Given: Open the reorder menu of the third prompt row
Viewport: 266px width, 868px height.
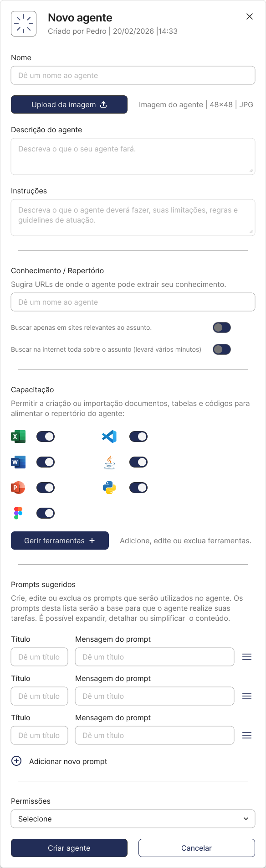Looking at the screenshot, I should [247, 735].
